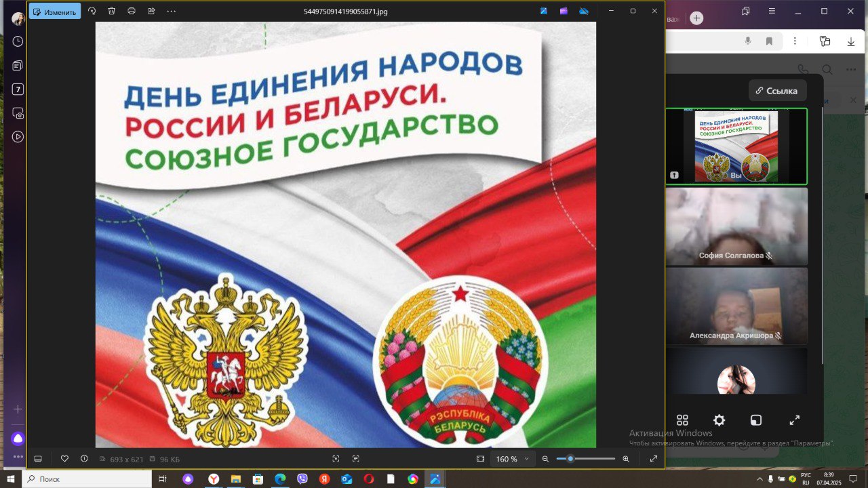The image size is (868, 488).
Task: Open the browser hamburger menu
Action: [x=772, y=11]
